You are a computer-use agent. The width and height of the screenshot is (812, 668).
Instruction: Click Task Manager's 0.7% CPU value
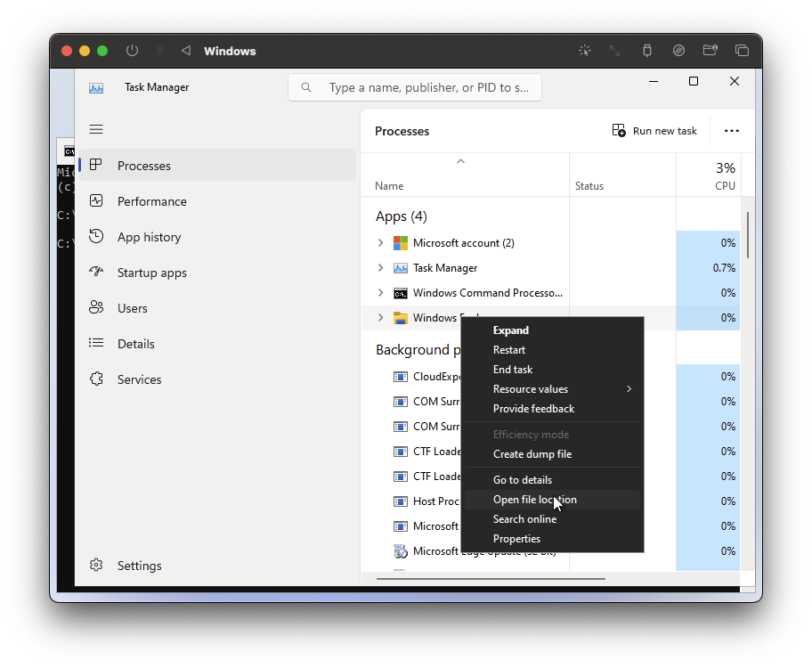point(724,268)
